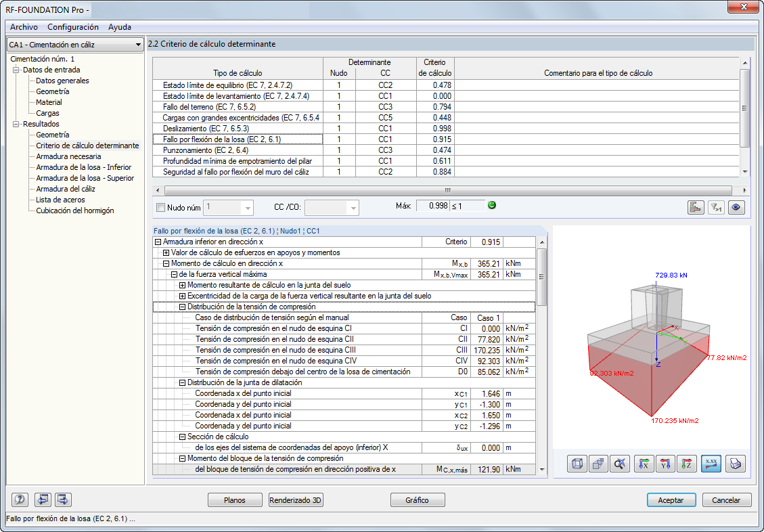Click the green smiley status indicator
This screenshot has height=532, width=764.
492,205
